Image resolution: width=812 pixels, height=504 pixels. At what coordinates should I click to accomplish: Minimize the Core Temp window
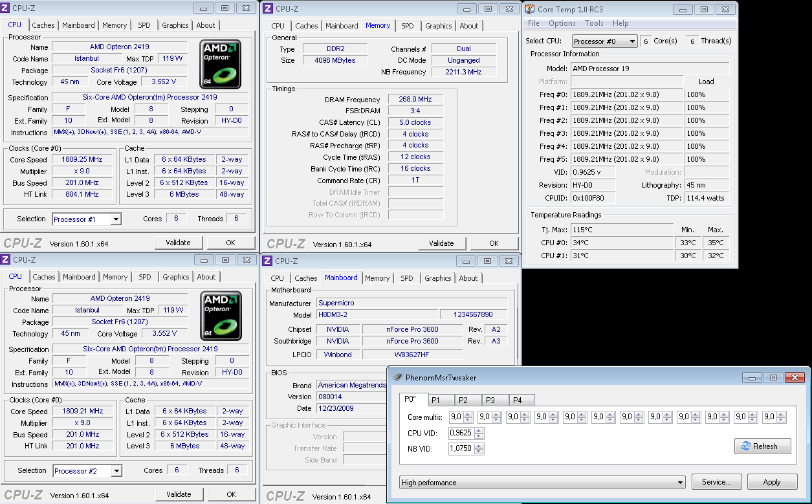(x=682, y=9)
